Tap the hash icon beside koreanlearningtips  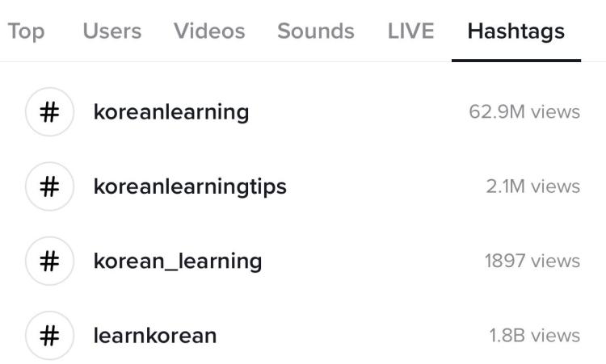pos(49,186)
